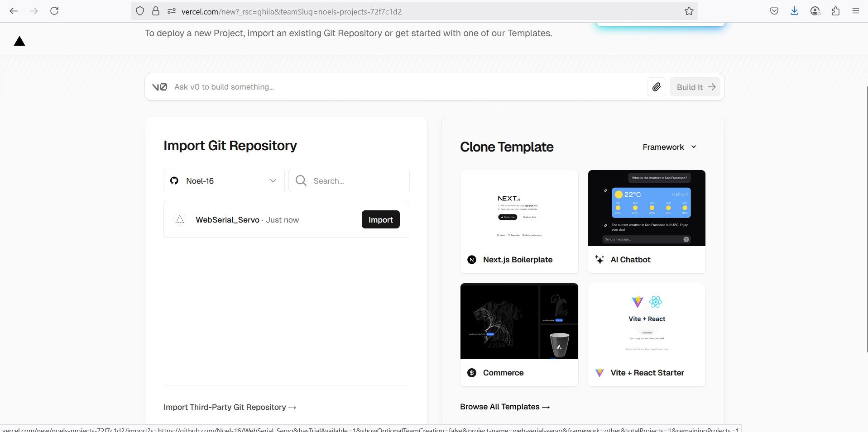Reload the current page

[x=54, y=11]
